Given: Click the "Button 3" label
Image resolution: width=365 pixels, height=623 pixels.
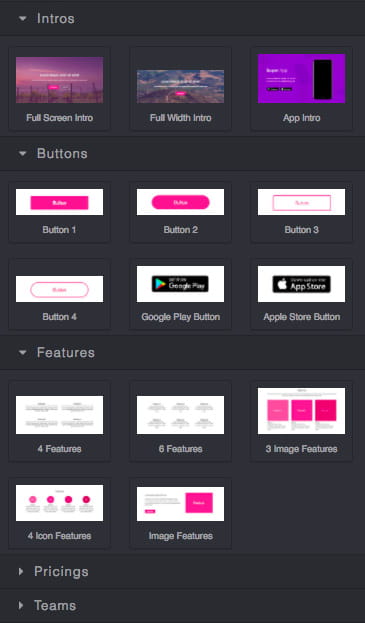Looking at the screenshot, I should coord(301,230).
